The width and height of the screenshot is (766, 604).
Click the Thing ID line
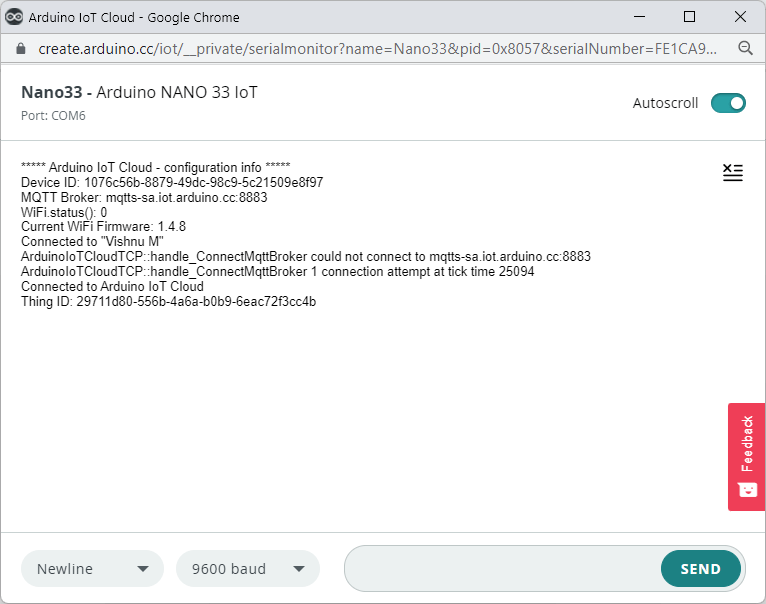(x=169, y=302)
